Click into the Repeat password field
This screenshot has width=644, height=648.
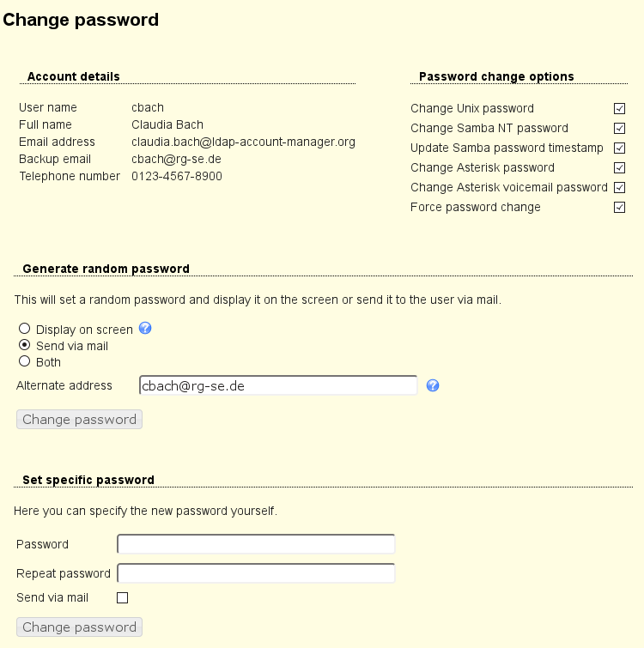coord(256,573)
